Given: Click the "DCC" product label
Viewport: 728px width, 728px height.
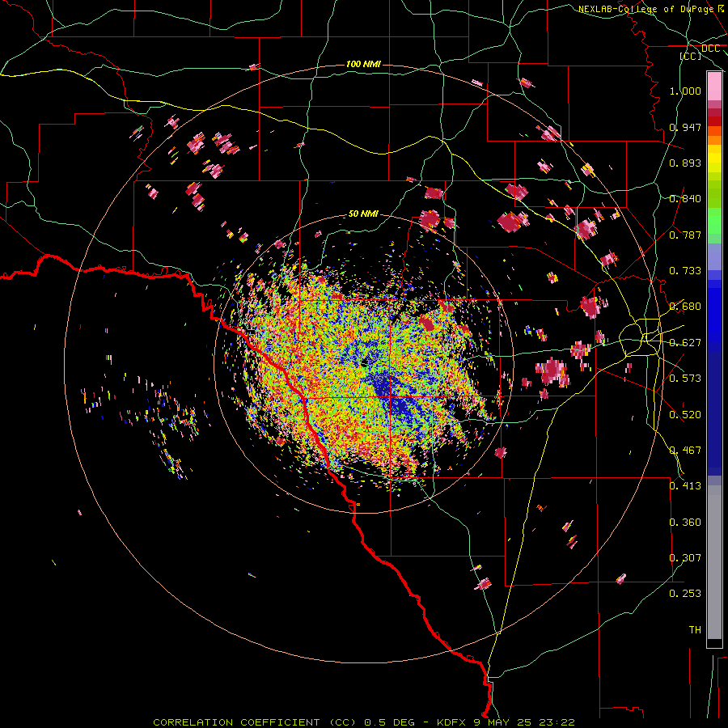Looking at the screenshot, I should [710, 49].
